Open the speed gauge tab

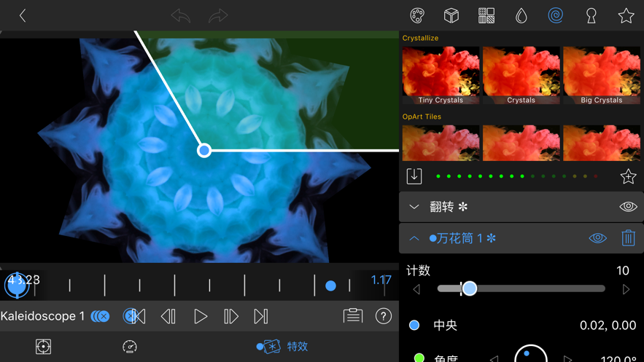(130, 347)
